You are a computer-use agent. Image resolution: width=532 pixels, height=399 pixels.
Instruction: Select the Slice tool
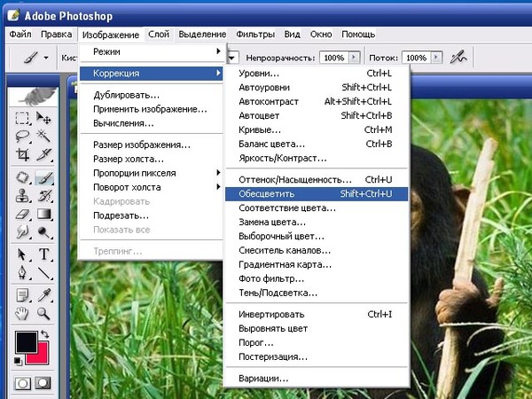point(43,154)
